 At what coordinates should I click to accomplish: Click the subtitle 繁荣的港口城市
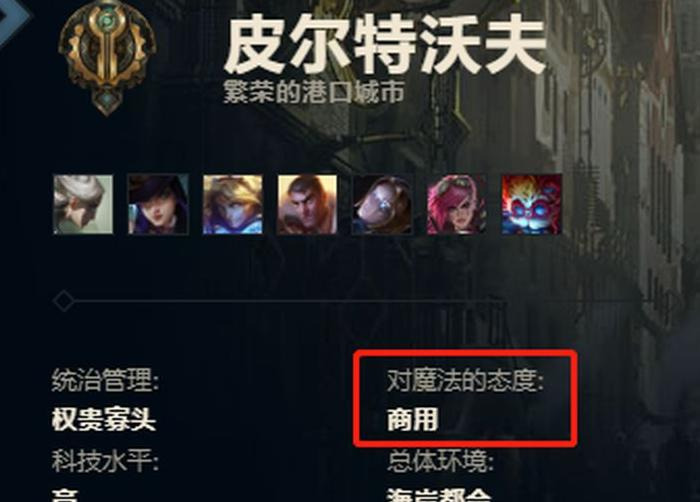[314, 92]
